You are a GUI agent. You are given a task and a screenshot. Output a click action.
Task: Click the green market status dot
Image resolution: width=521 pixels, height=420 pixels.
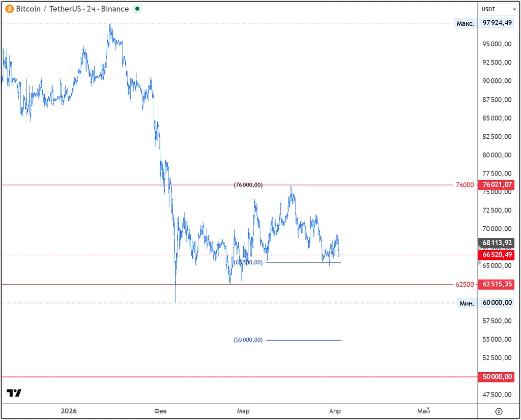pos(137,9)
